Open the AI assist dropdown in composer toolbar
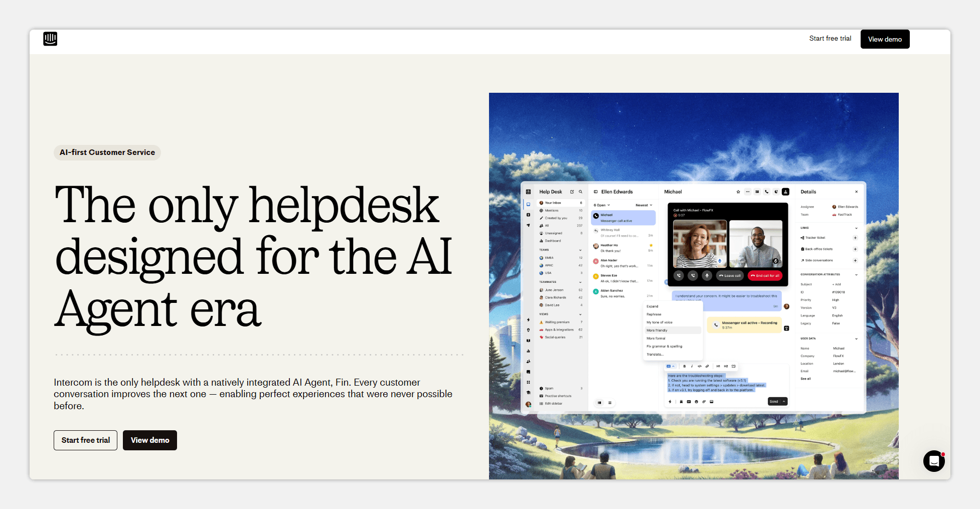 pos(671,366)
